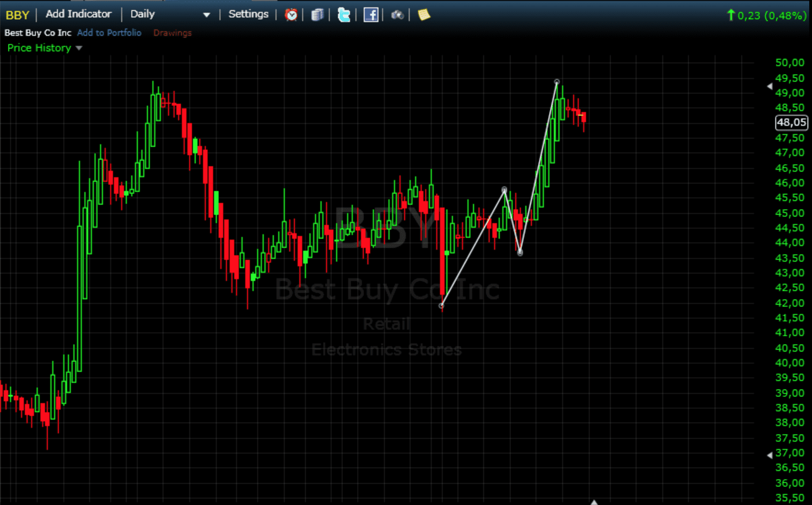The width and height of the screenshot is (812, 505).
Task: Select the trendline anchor near the 42,00 low
Action: point(441,305)
